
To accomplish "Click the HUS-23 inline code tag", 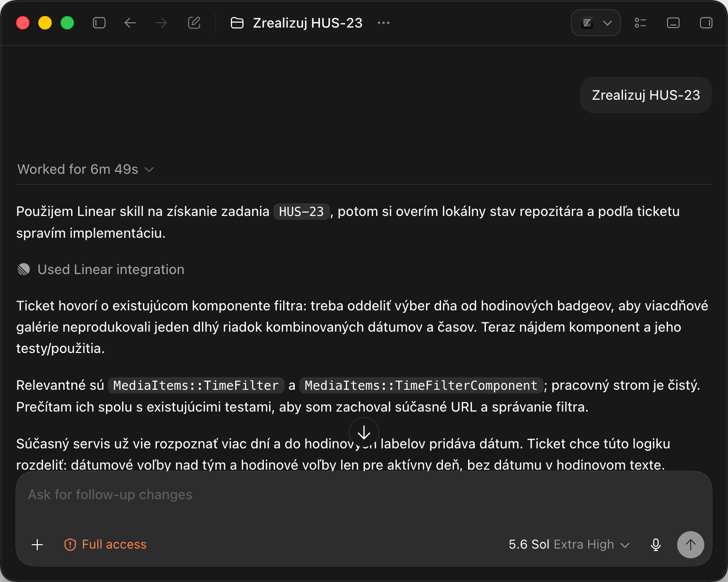I will (x=302, y=212).
